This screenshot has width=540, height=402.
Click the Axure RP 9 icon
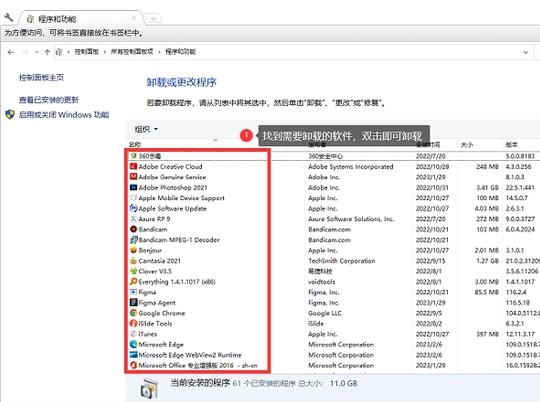tap(133, 219)
